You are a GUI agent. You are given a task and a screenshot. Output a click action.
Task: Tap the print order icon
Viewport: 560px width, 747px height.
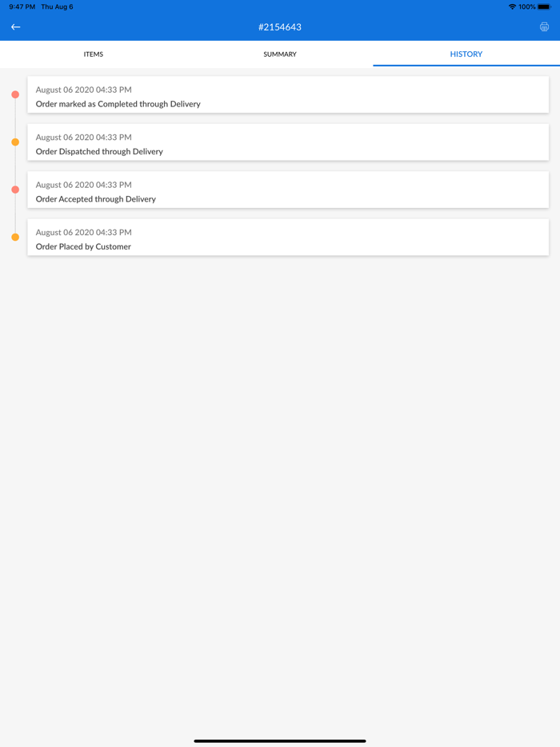click(544, 27)
